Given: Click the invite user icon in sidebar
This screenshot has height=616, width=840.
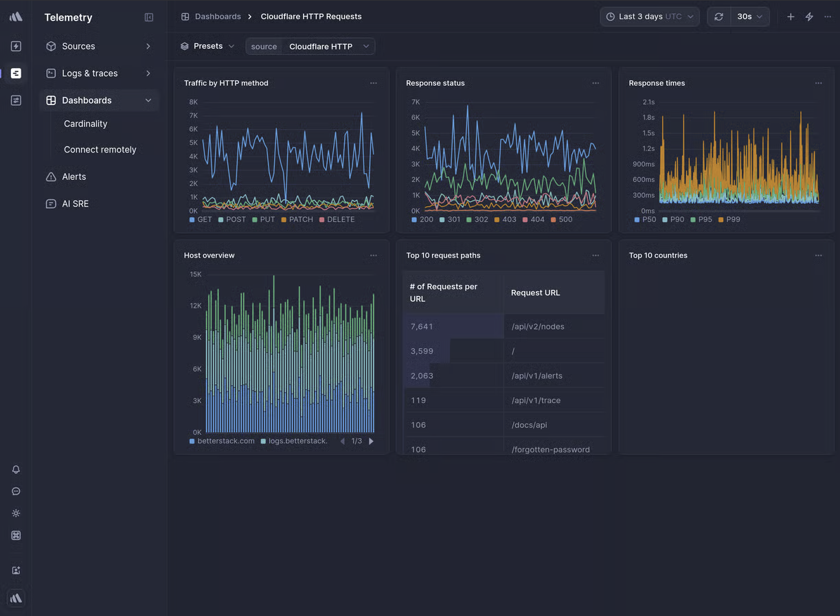Looking at the screenshot, I should 15,570.
